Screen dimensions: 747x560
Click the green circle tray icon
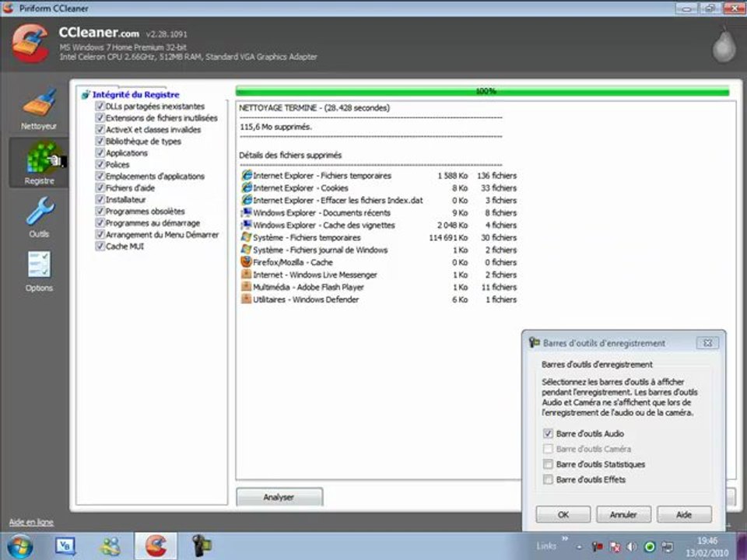coord(649,547)
